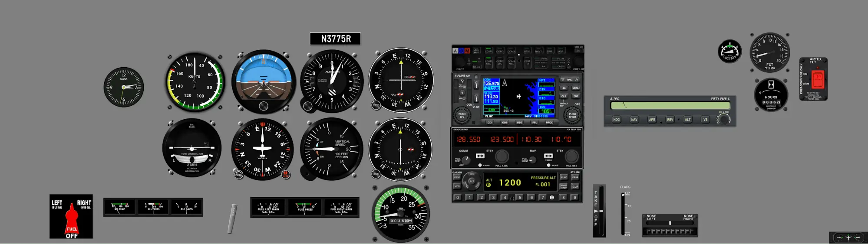Click the OBS knob on the upper VOR indicator
The width and height of the screenshot is (868, 244).
(376, 105)
